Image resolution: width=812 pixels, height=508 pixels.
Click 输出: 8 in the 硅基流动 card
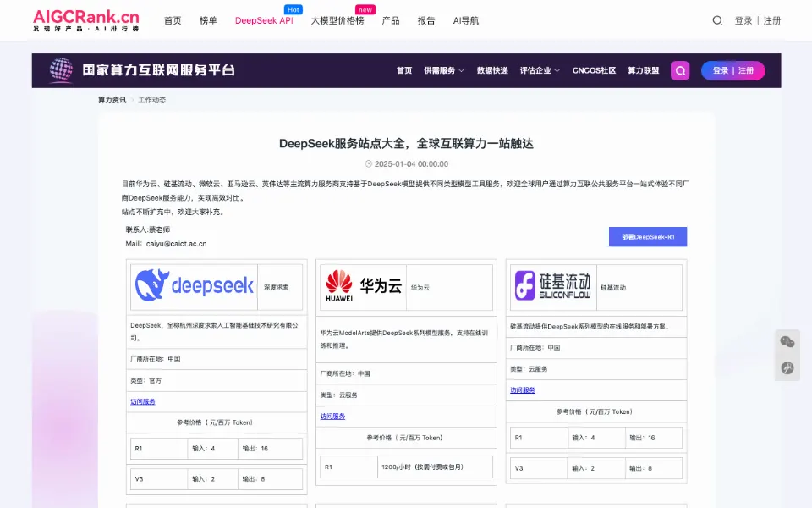point(654,468)
